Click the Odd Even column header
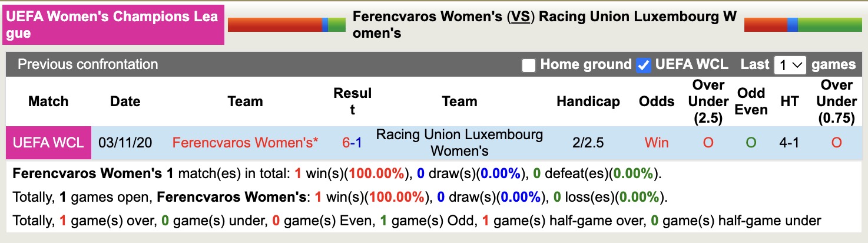868x243 pixels. 751,101
